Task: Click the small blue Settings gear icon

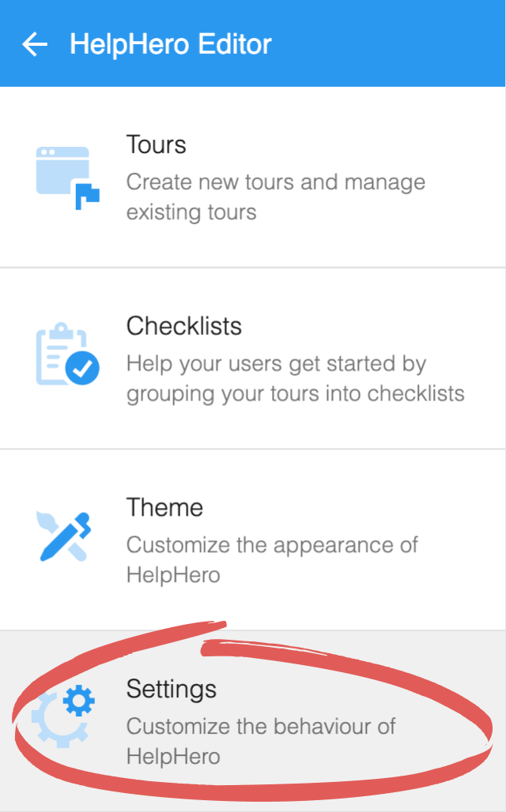Action: (79, 700)
